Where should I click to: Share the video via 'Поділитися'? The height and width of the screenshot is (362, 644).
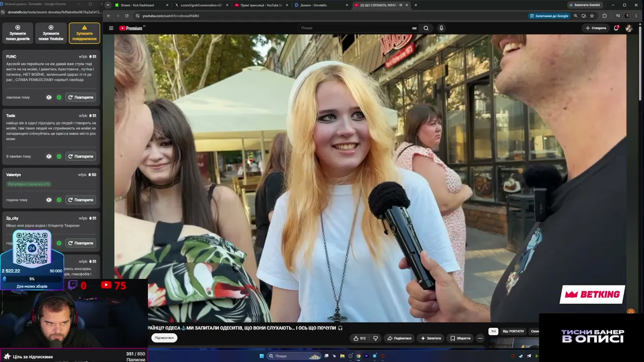click(399, 338)
